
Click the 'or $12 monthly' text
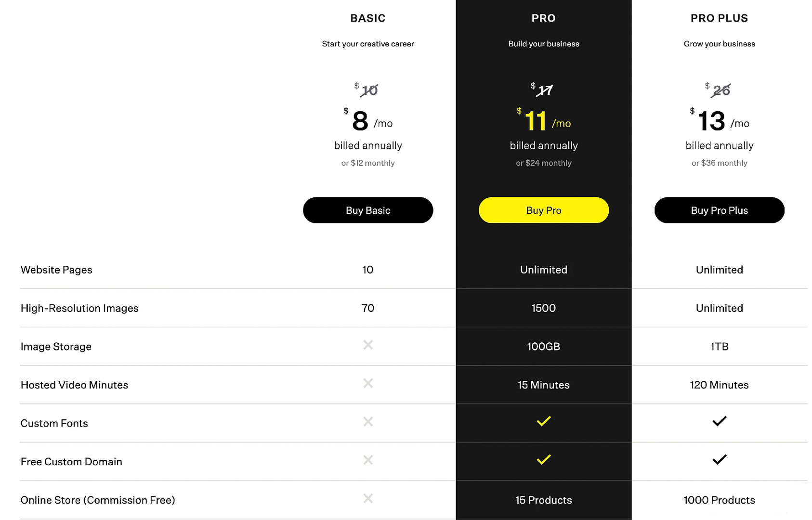tap(368, 163)
